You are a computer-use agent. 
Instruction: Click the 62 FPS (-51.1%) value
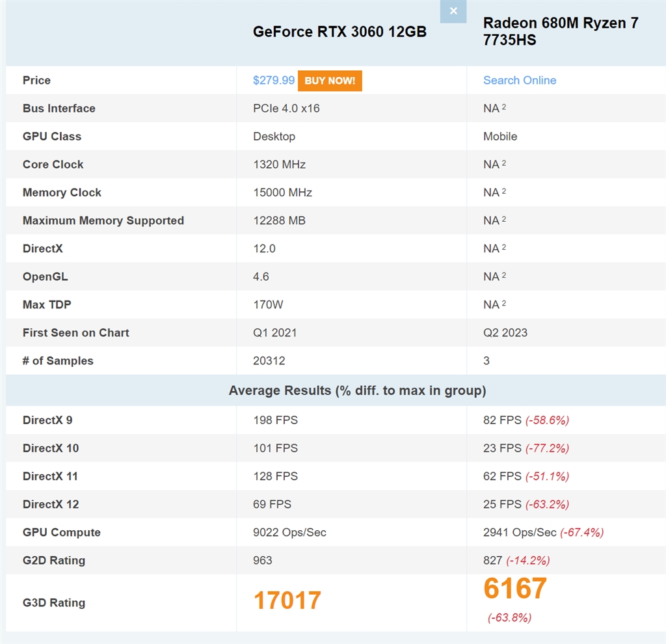click(x=526, y=476)
